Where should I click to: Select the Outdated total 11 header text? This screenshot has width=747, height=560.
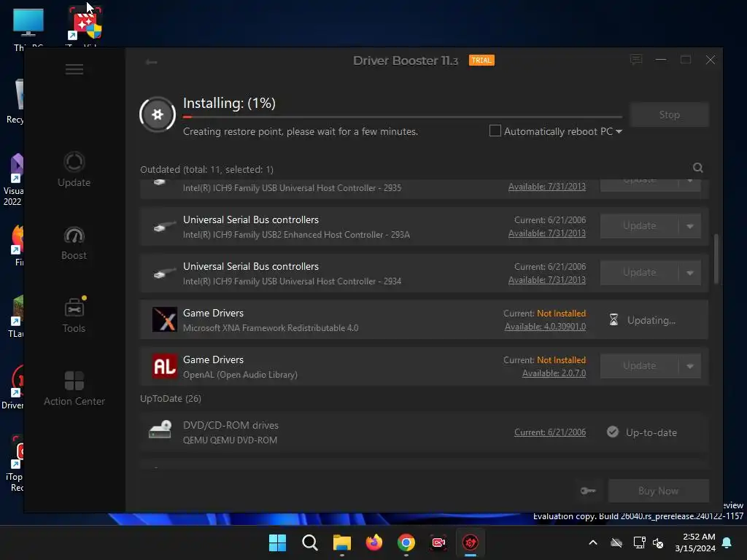pos(206,169)
